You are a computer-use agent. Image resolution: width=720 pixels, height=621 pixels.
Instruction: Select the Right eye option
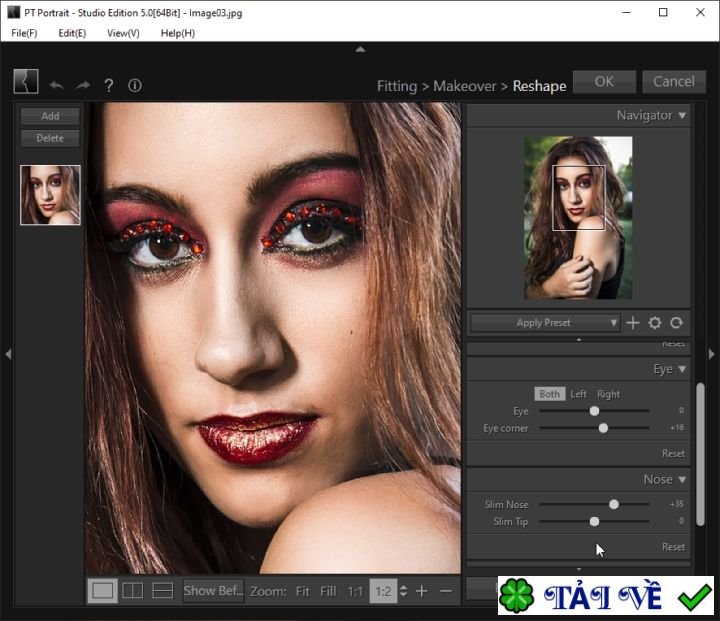point(608,394)
